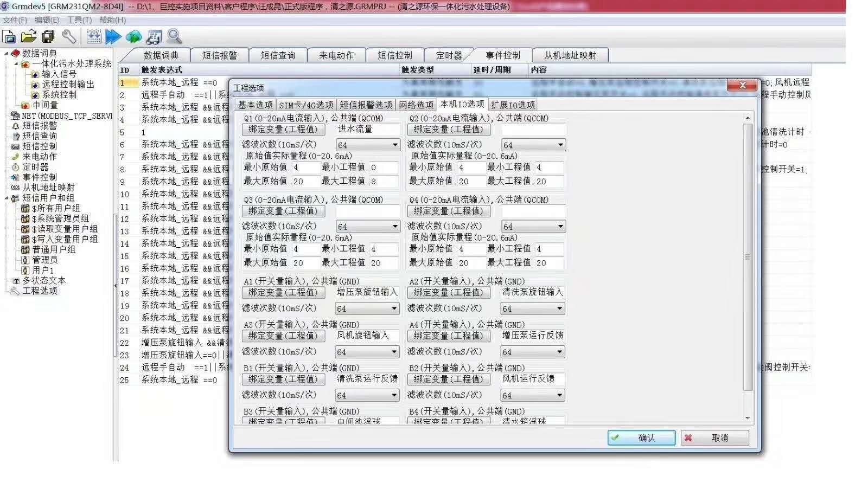The image size is (868, 502).
Task: Click the green cloud download icon
Action: [x=133, y=37]
